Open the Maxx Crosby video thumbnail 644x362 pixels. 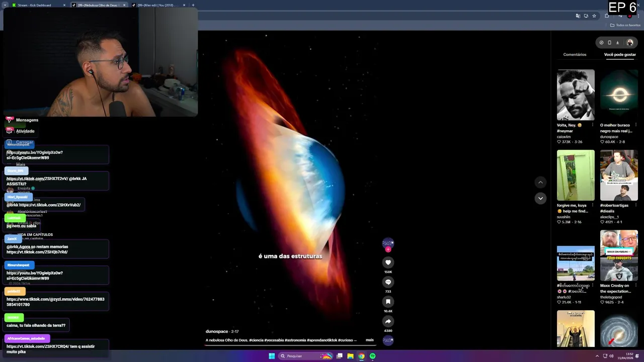[619, 256]
